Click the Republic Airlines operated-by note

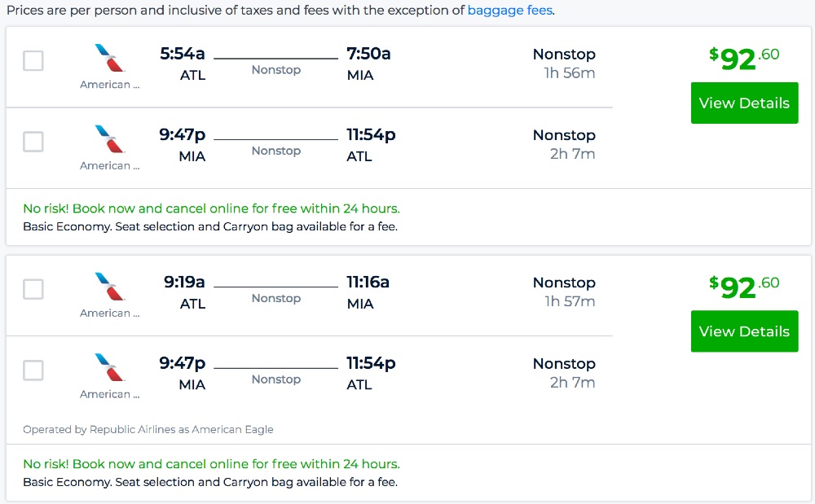[x=148, y=429]
